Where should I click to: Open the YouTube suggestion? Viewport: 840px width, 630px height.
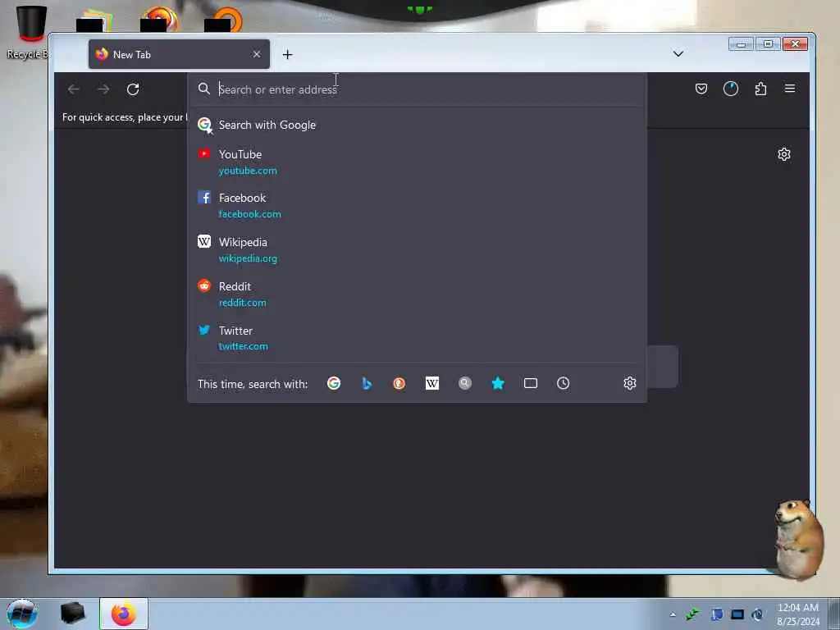point(418,162)
